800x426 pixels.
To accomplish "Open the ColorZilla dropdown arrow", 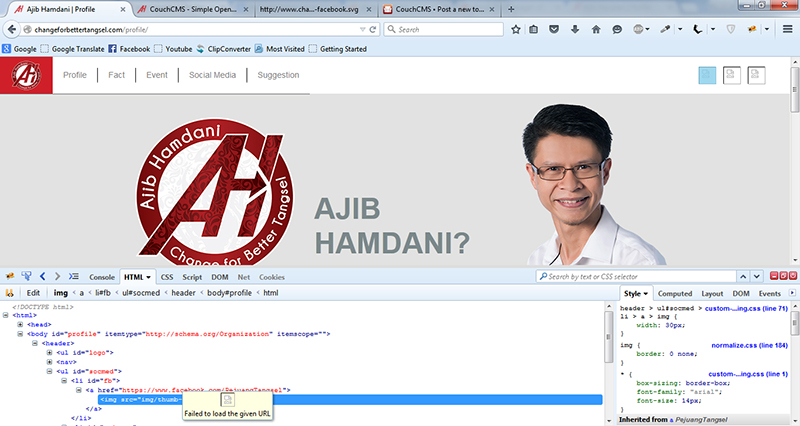I will 680,30.
